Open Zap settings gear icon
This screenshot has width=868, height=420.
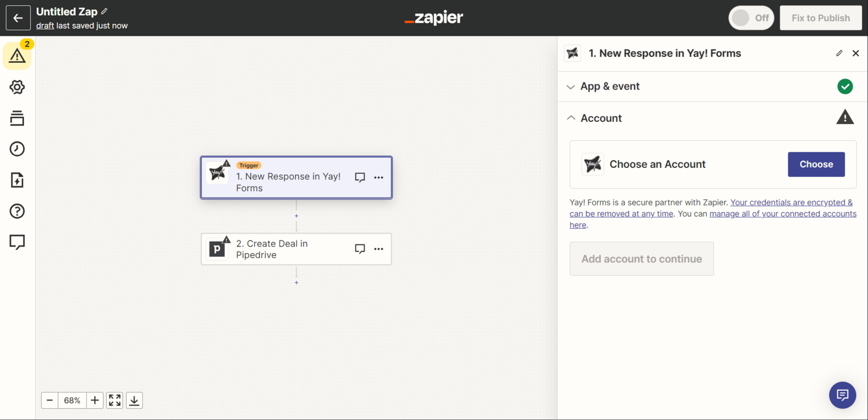17,87
